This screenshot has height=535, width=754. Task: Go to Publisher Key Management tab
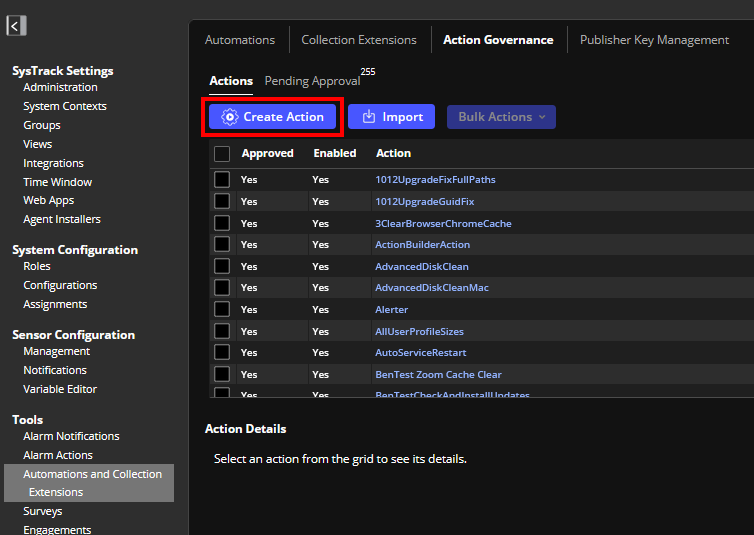point(654,40)
